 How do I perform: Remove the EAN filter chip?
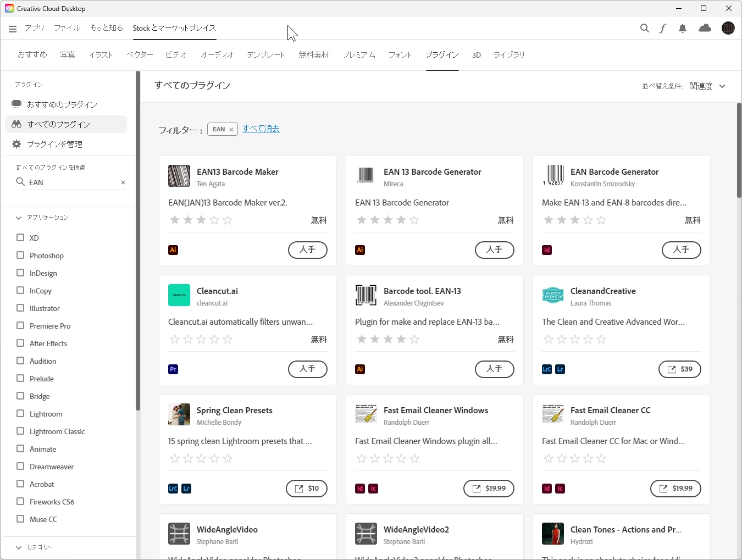(231, 130)
